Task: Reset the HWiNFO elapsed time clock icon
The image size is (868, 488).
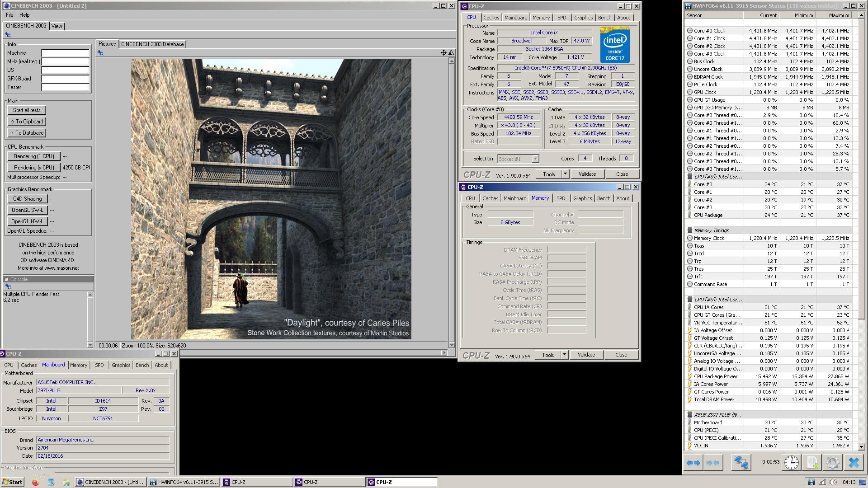Action: [792, 463]
